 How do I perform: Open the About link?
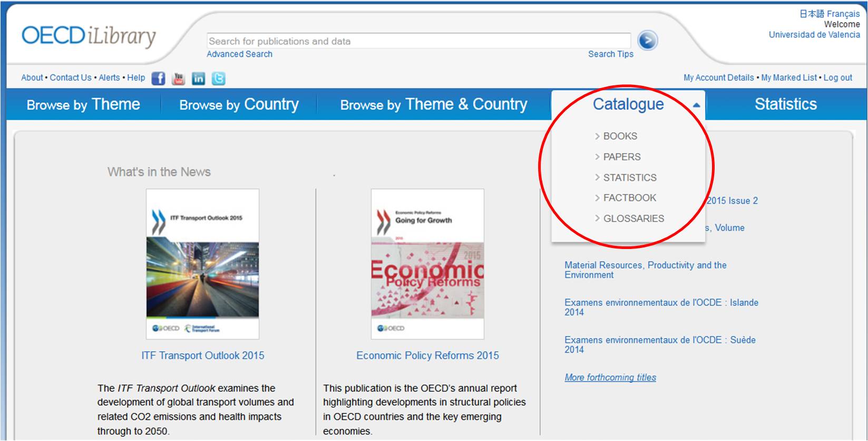(32, 78)
